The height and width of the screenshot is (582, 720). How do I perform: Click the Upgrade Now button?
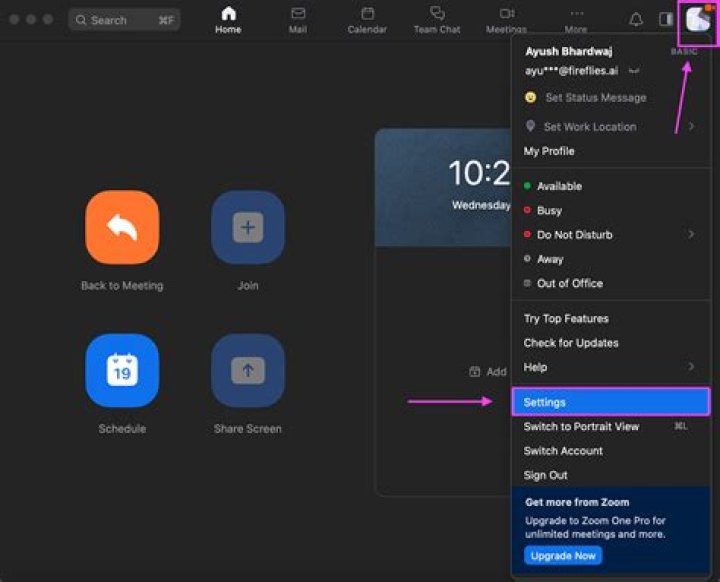pyautogui.click(x=563, y=555)
